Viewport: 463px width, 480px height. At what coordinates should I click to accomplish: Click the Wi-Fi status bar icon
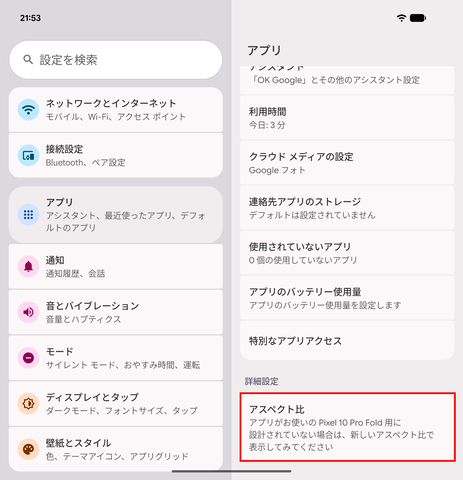coord(402,18)
